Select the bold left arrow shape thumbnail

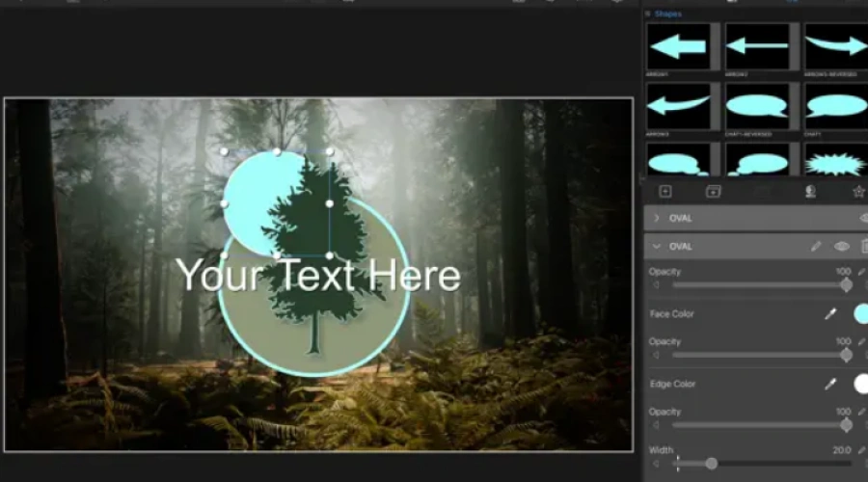[677, 45]
